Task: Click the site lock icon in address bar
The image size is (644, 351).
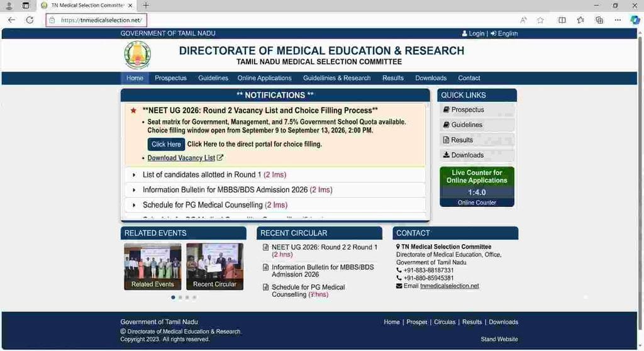Action: (52, 19)
